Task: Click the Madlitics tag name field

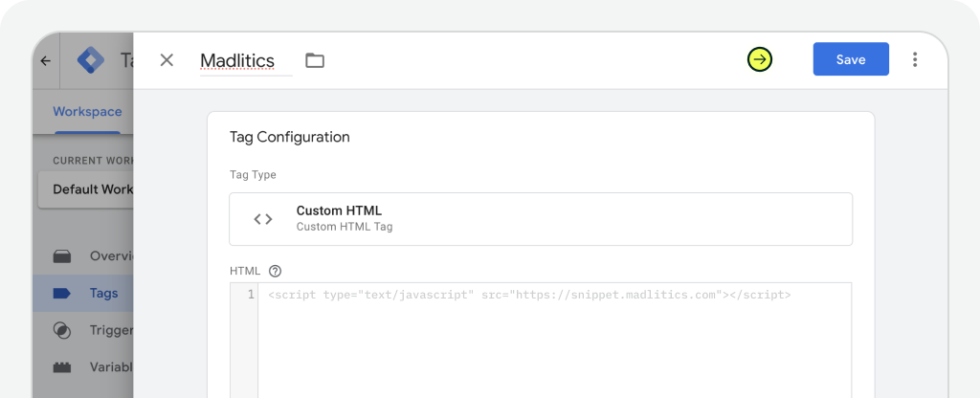Action: coord(237,60)
